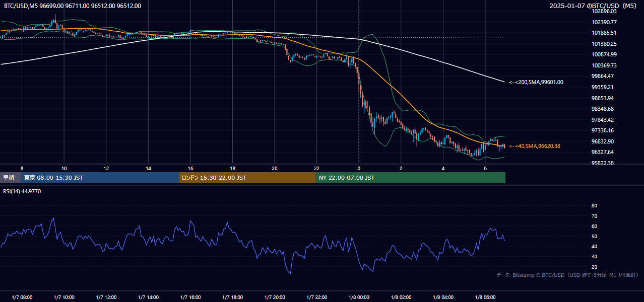Click price axis value 98853.94
Image resolution: width=644 pixels, height=302 pixels.
tap(603, 98)
